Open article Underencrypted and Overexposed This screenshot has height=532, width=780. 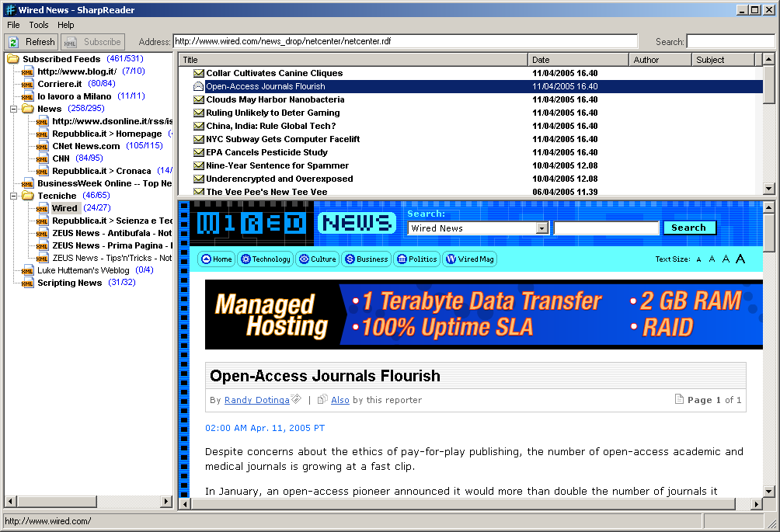click(279, 179)
